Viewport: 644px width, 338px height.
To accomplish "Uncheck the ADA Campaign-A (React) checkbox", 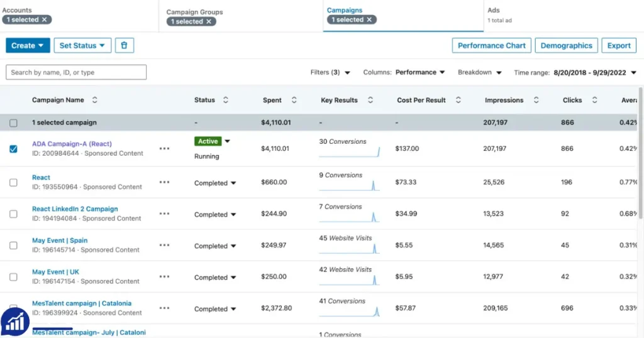I will coord(14,148).
